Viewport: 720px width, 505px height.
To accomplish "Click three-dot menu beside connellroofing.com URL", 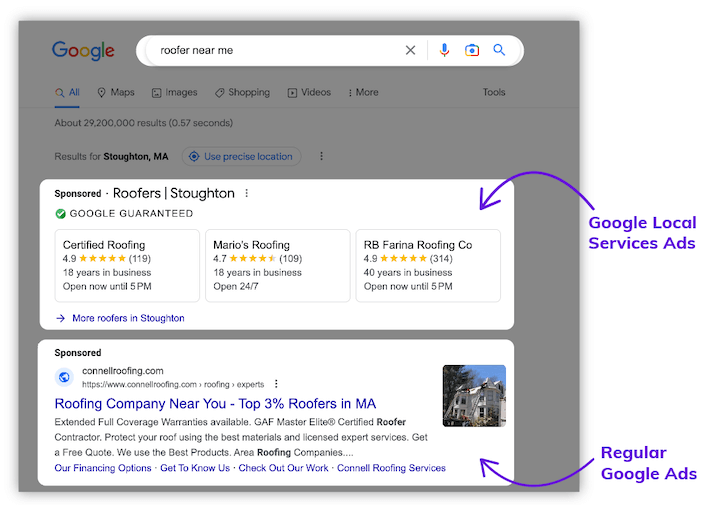I will (x=277, y=383).
